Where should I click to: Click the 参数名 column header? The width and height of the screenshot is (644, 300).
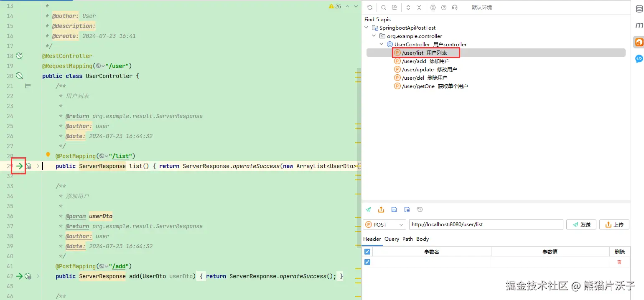pyautogui.click(x=432, y=252)
